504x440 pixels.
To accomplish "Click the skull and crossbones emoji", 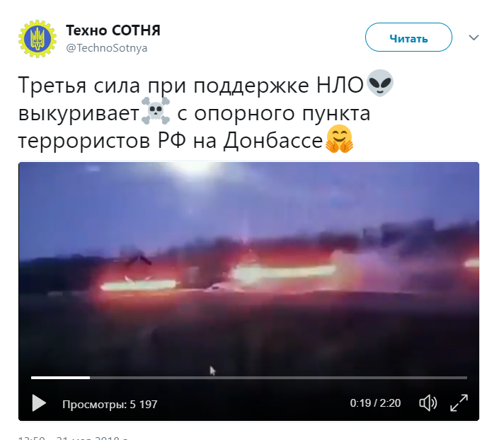I will [x=156, y=111].
